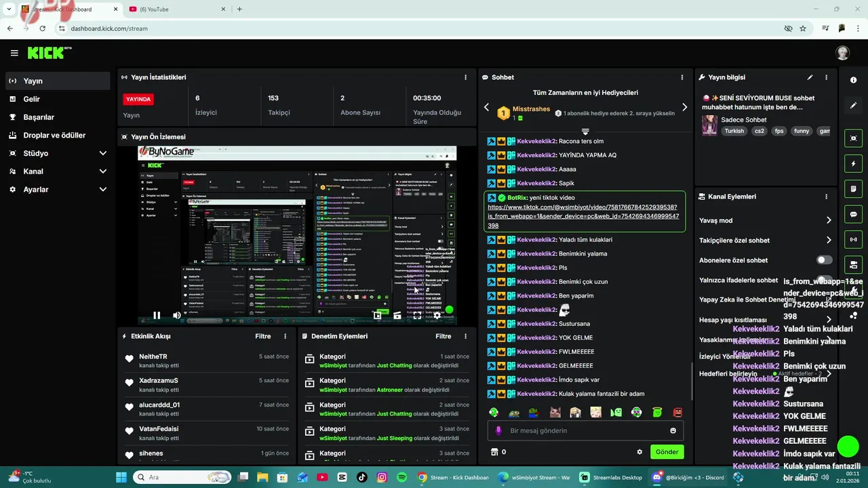Viewport: 868px width, 488px height.
Task: Click the Gönder send button
Action: pyautogui.click(x=667, y=452)
